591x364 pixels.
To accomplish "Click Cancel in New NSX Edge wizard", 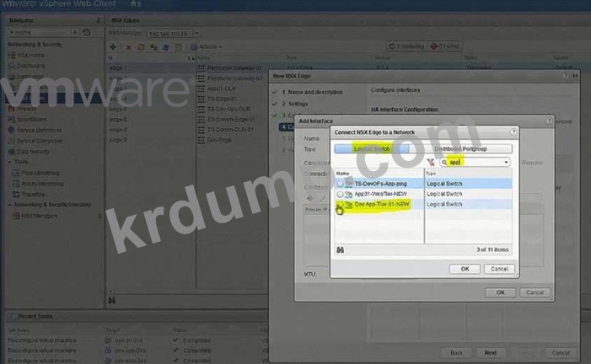I will [561, 353].
